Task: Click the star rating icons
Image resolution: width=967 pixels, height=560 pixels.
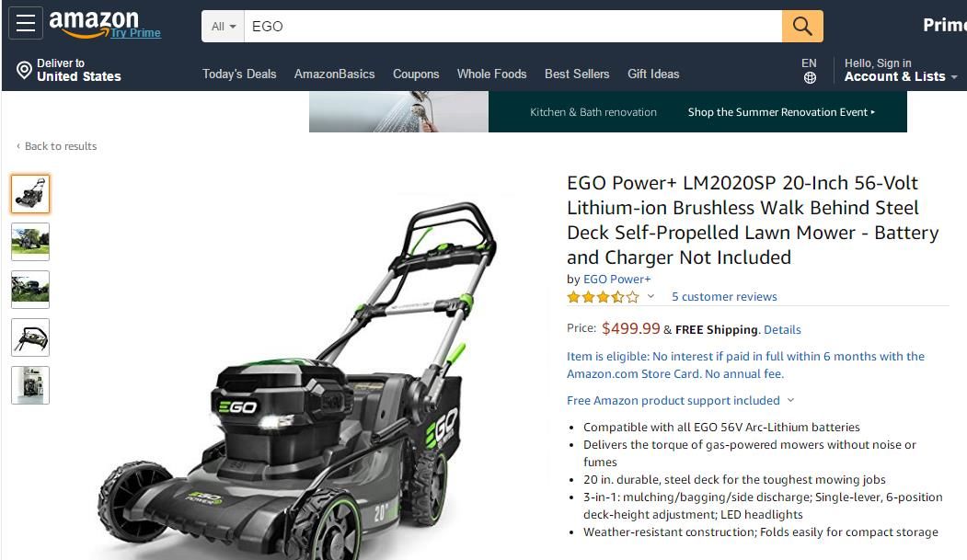Action: [604, 297]
